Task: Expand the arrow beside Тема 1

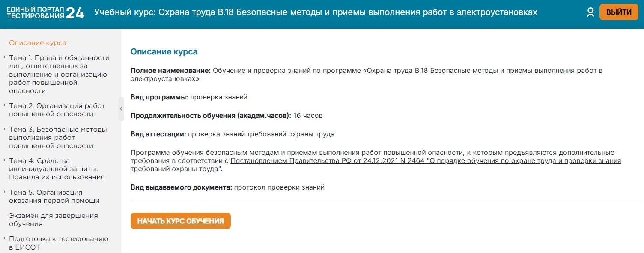Action: [x=4, y=57]
